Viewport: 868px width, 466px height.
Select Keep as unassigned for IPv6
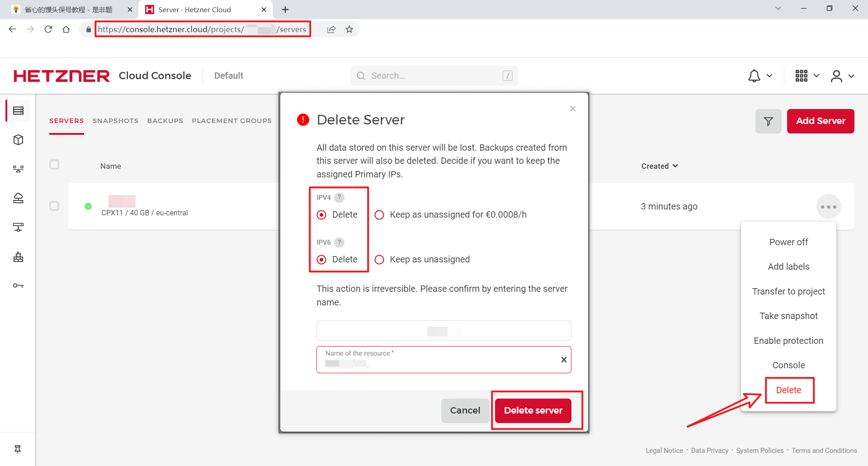(379, 260)
